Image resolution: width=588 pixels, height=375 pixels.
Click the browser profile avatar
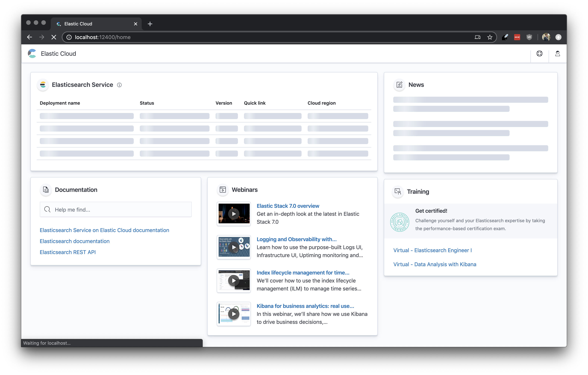(x=546, y=37)
